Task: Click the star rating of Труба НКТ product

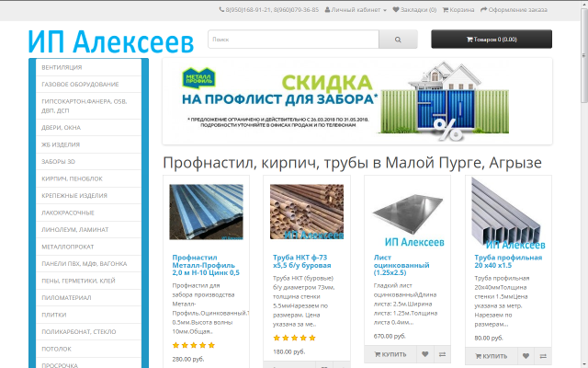Action: click(294, 338)
